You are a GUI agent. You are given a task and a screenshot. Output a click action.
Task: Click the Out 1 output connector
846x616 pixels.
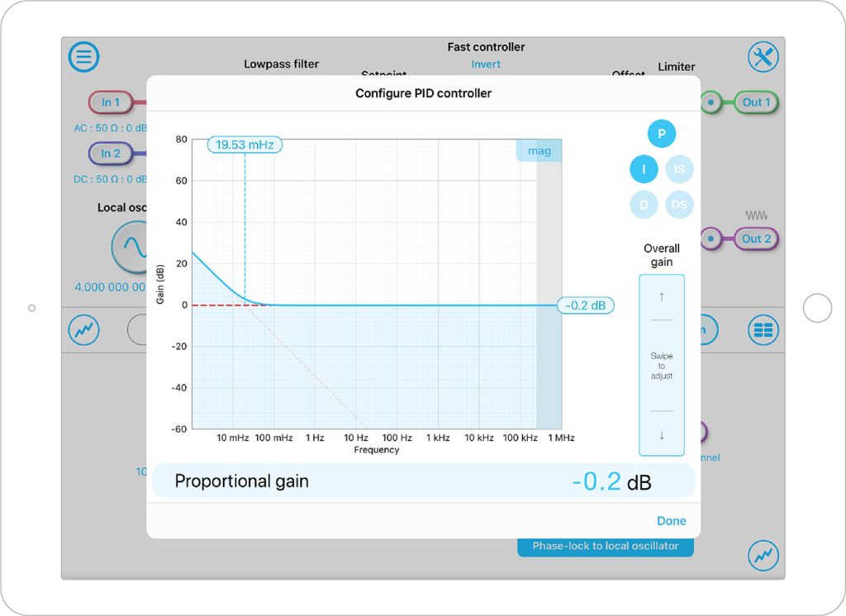pos(755,102)
